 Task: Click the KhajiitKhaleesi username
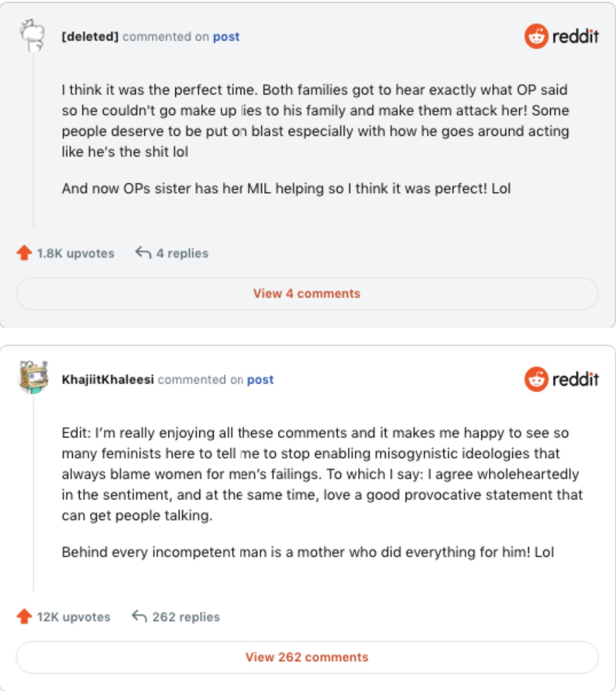pyautogui.click(x=108, y=380)
